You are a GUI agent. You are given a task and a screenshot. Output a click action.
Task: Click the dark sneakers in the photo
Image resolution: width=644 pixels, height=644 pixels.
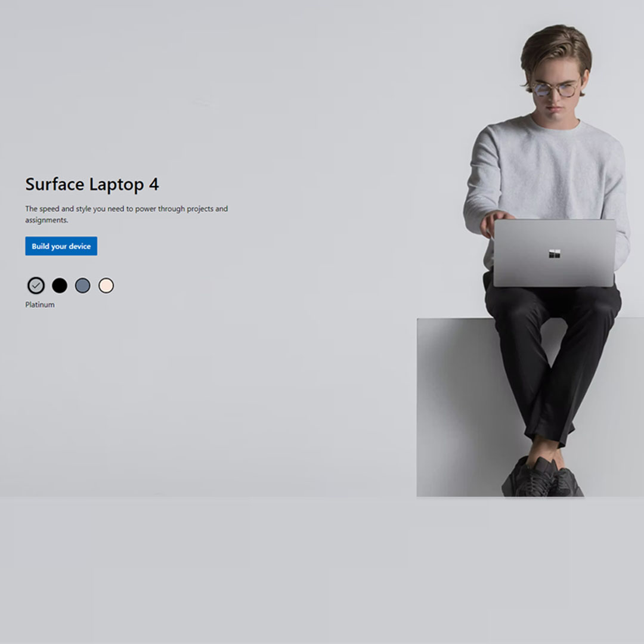click(542, 478)
